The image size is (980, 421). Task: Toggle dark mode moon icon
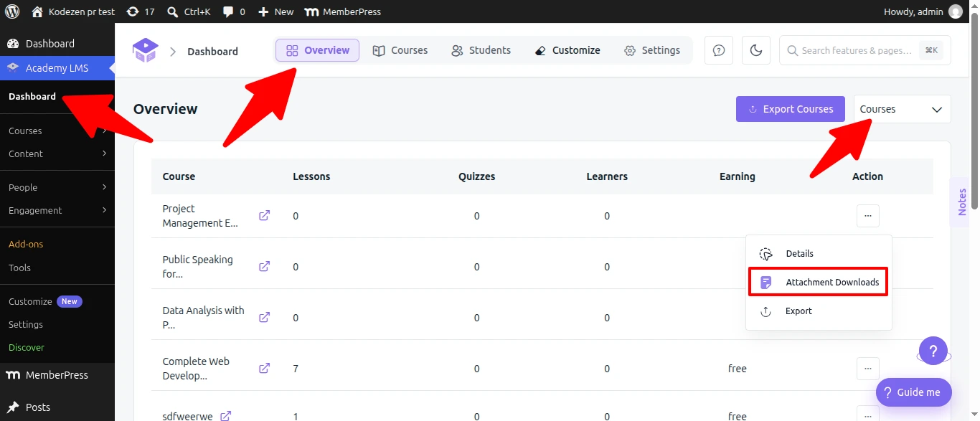point(756,50)
